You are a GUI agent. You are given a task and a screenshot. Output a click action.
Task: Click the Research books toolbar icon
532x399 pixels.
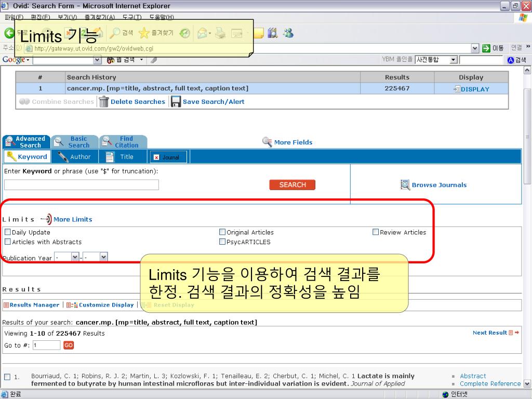pos(272,33)
